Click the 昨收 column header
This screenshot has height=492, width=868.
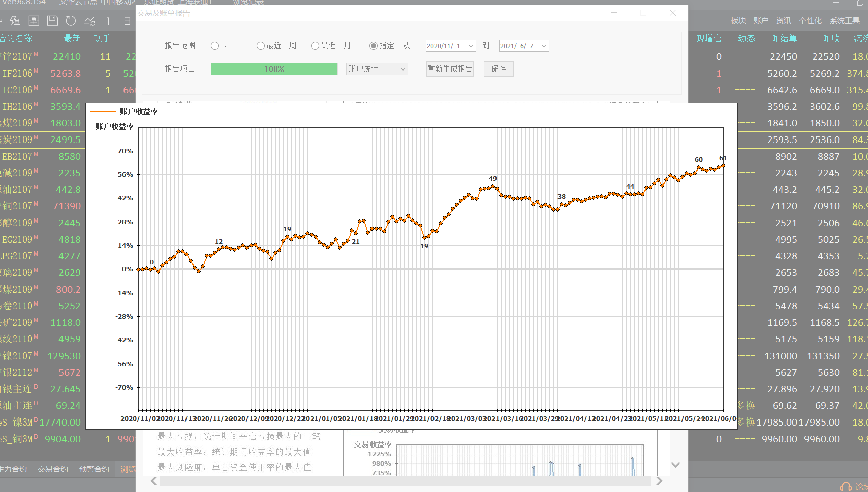coord(831,39)
